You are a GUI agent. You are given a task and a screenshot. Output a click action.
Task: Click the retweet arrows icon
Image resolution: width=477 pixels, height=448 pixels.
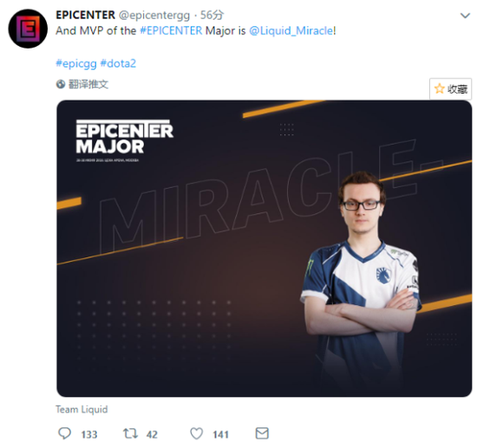tap(130, 433)
